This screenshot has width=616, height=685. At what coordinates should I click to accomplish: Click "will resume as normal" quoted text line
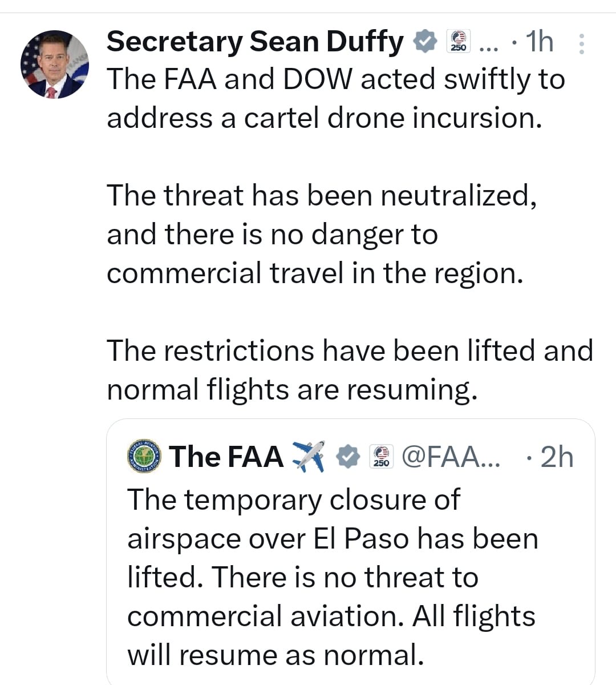[x=275, y=654]
